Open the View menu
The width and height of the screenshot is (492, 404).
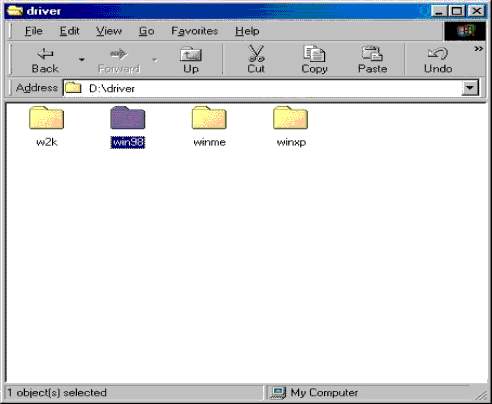point(109,31)
